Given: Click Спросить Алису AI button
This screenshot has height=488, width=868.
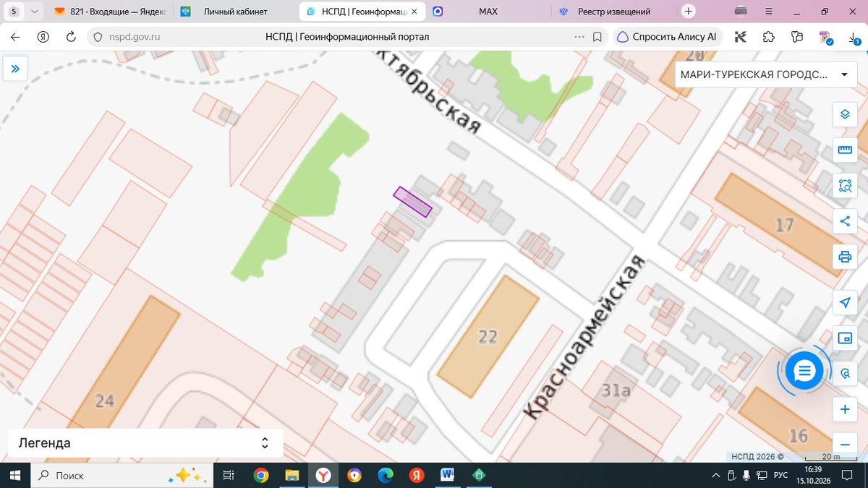Looking at the screenshot, I should pyautogui.click(x=667, y=37).
